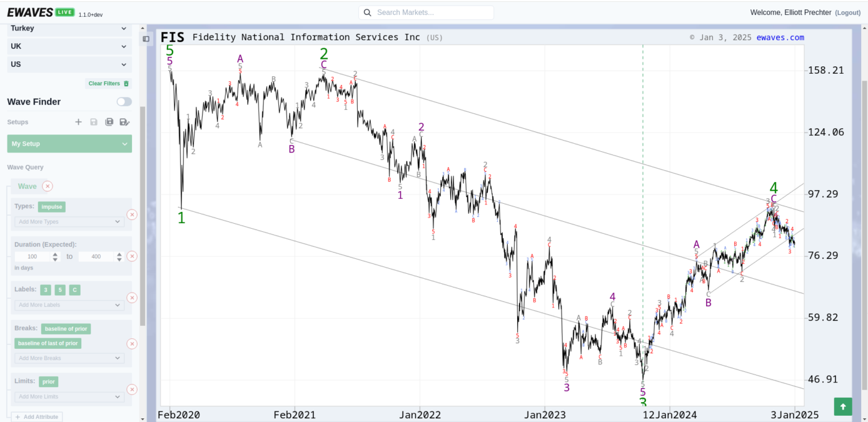Screen dimensions: 868x422
Task: Click the greyed-out save setup icon
Action: pyautogui.click(x=94, y=122)
